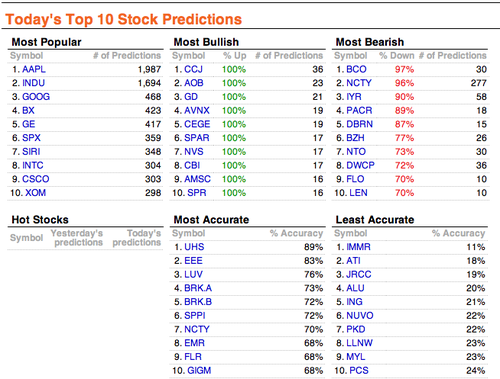Open the XOM stock link
The width and height of the screenshot is (500, 379).
(36, 193)
